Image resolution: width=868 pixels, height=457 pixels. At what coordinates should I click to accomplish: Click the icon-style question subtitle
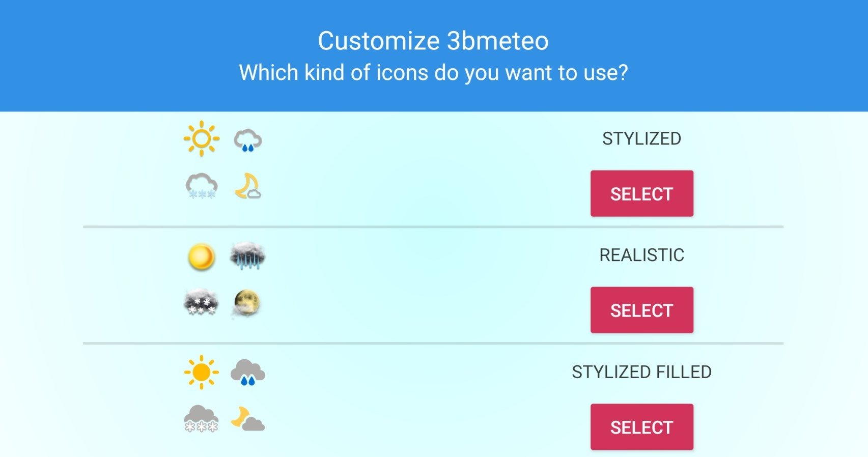(434, 73)
